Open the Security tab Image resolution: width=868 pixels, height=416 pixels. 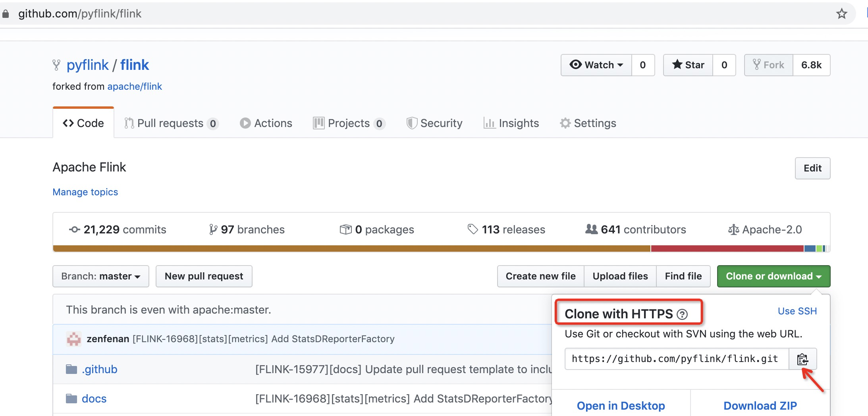(x=434, y=123)
